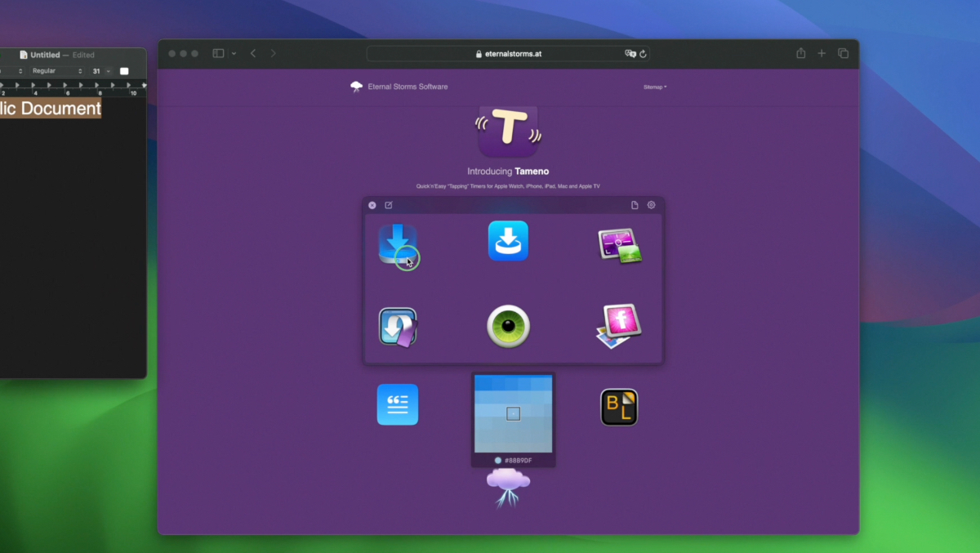Click the Yoink blue download tray icon
Viewport: 980px width, 553px height.
point(398,243)
